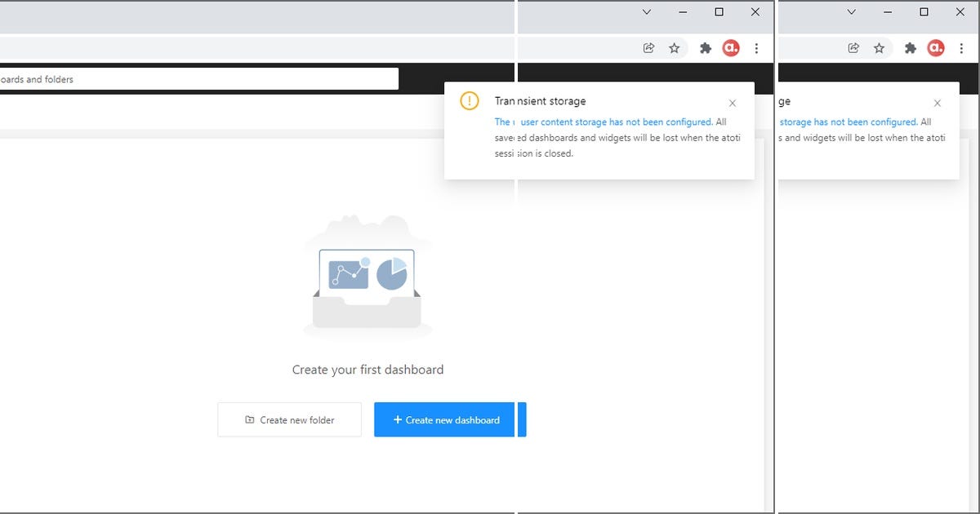This screenshot has height=514, width=980.
Task: Open the 'user content storage' link in the middle pane
Action: [x=616, y=122]
